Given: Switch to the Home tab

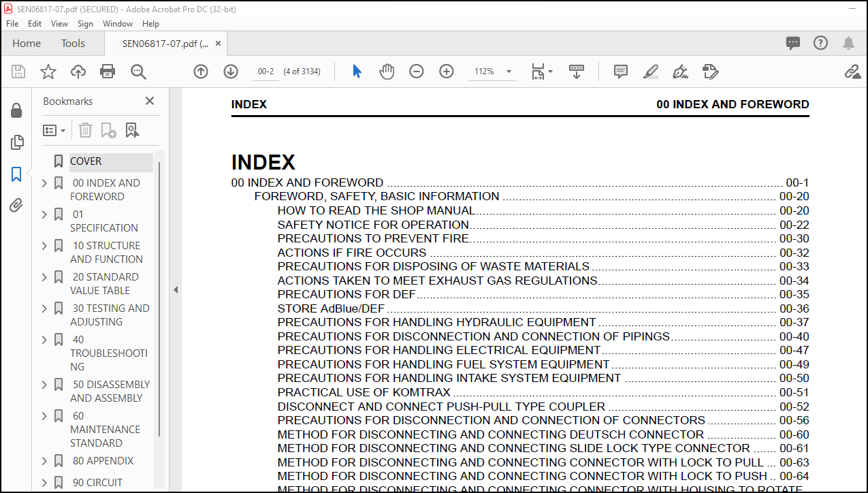Looking at the screenshot, I should pyautogui.click(x=27, y=43).
